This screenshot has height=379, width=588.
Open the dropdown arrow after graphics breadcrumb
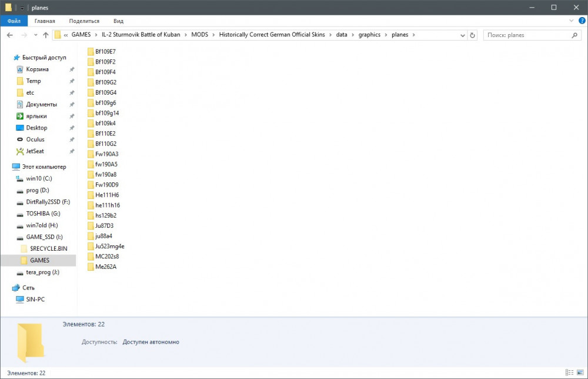coord(386,35)
